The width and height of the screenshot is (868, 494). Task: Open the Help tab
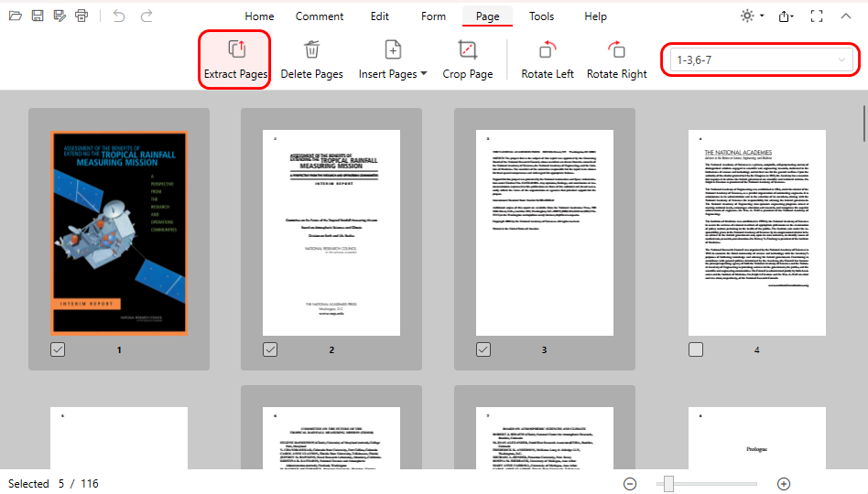[596, 16]
